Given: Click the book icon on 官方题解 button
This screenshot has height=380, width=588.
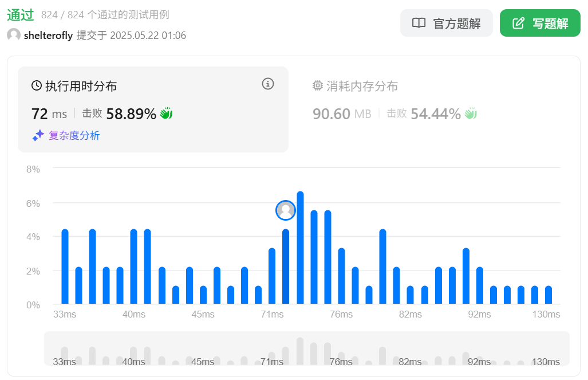Looking at the screenshot, I should click(x=419, y=23).
